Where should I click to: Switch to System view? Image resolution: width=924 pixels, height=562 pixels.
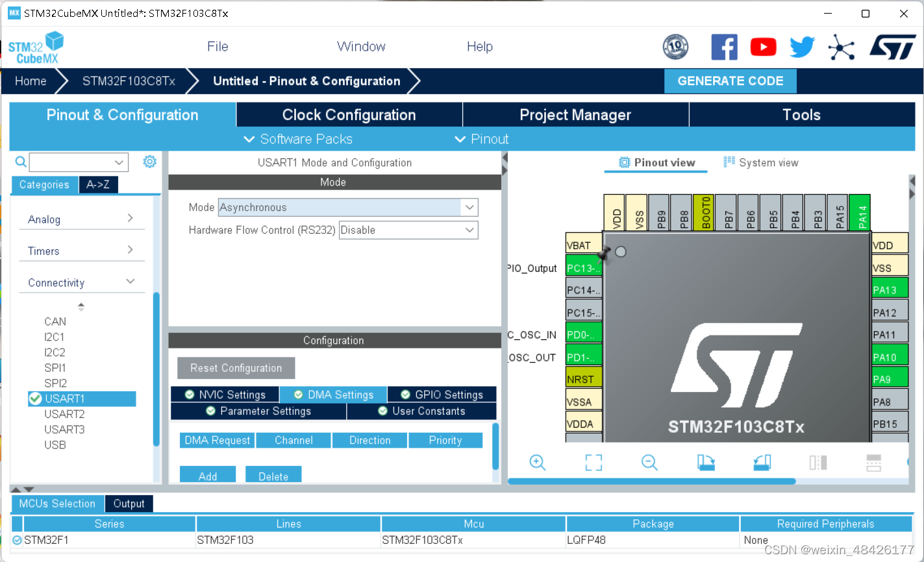point(761,162)
